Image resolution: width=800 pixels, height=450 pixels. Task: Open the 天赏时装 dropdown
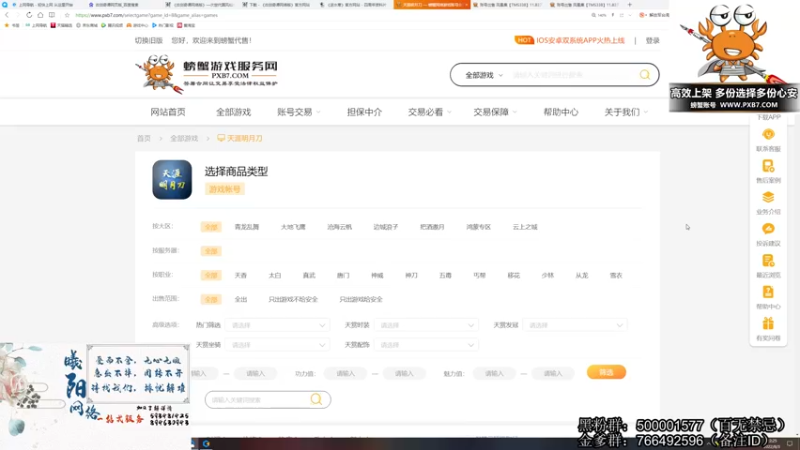(426, 325)
